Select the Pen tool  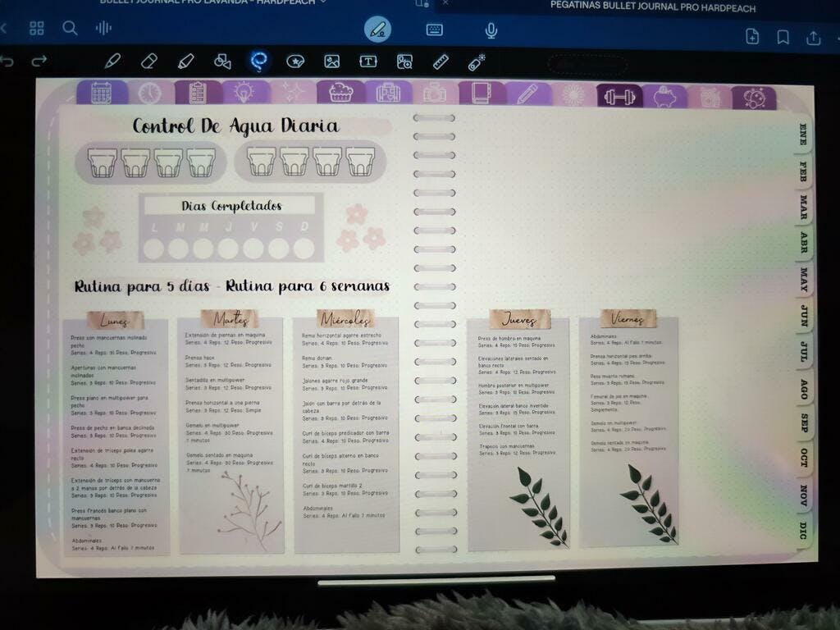112,61
